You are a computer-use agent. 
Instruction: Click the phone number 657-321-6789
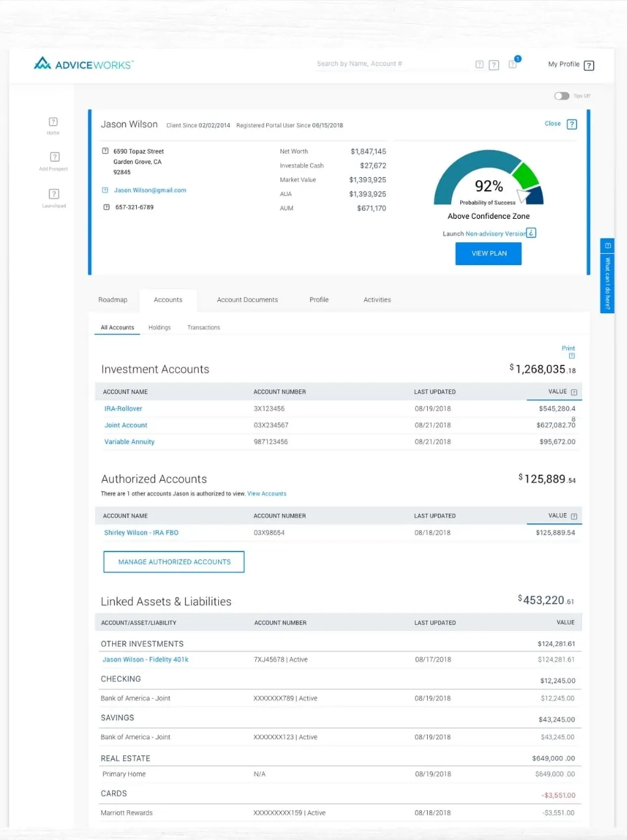click(x=134, y=207)
